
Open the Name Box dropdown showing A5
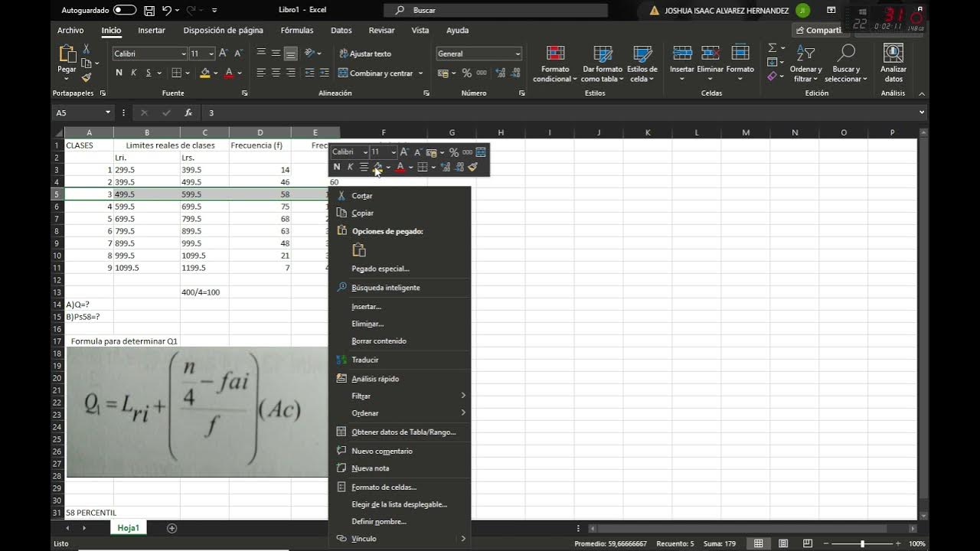pos(107,112)
